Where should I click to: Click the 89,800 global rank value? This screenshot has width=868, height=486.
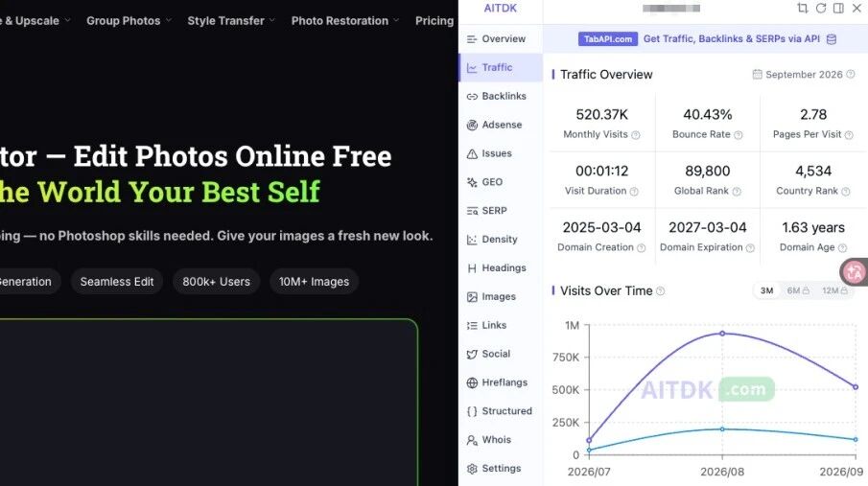click(x=708, y=171)
